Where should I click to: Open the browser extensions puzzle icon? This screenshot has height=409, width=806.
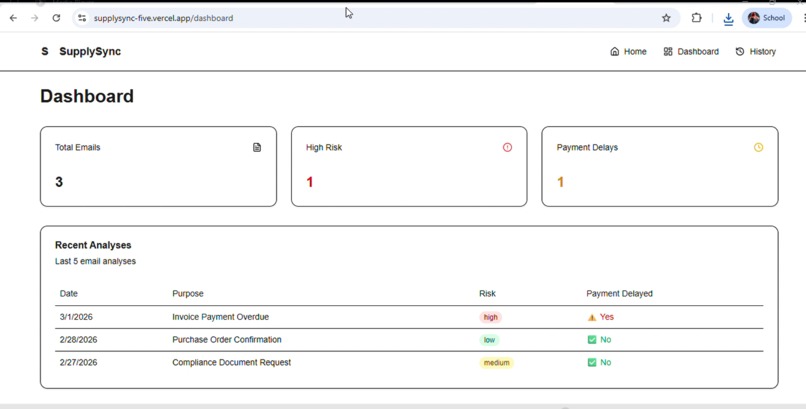tap(696, 18)
